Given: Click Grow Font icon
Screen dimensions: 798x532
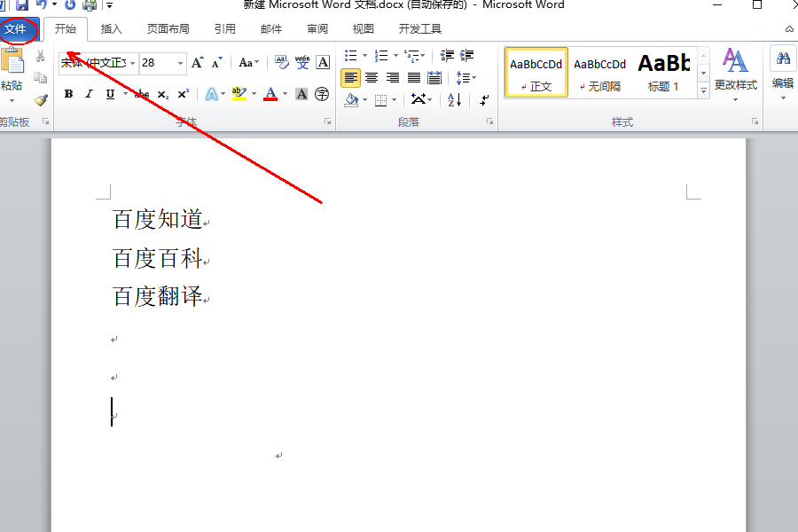Looking at the screenshot, I should pyautogui.click(x=198, y=63).
